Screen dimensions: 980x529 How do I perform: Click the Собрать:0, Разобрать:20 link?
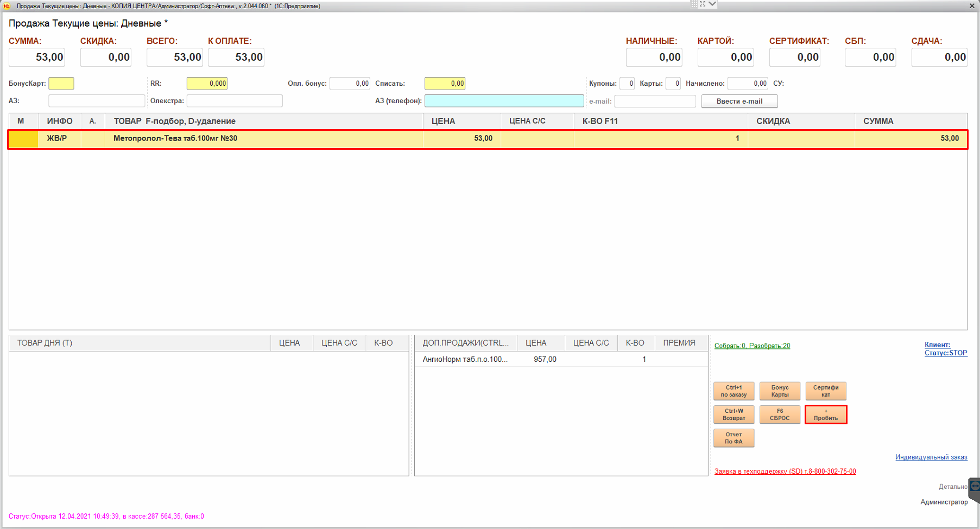tap(752, 346)
